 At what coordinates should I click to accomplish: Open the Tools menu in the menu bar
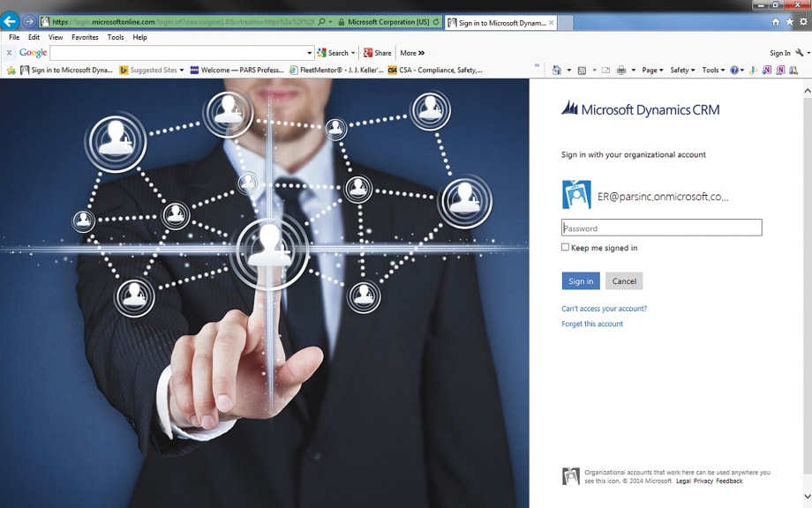[x=116, y=37]
